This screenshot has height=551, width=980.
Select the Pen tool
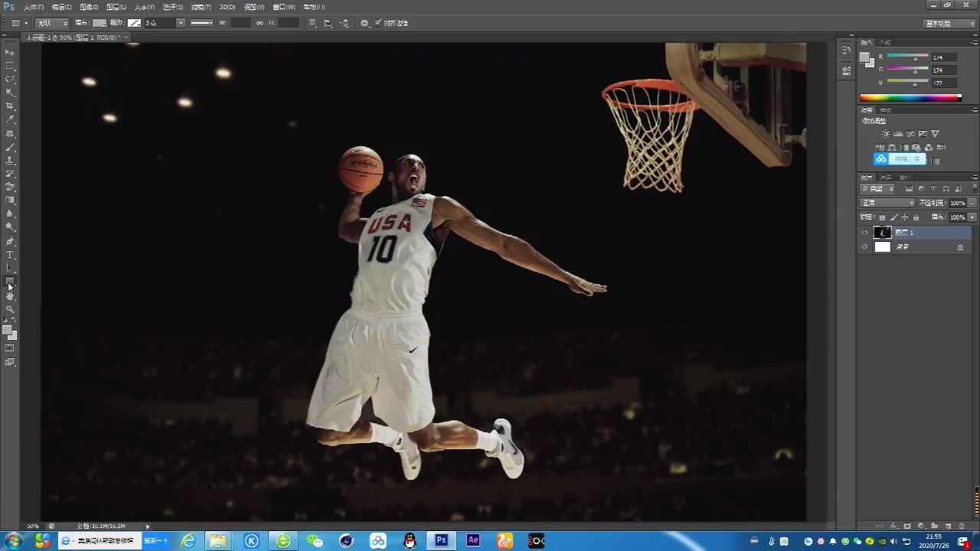tap(10, 241)
